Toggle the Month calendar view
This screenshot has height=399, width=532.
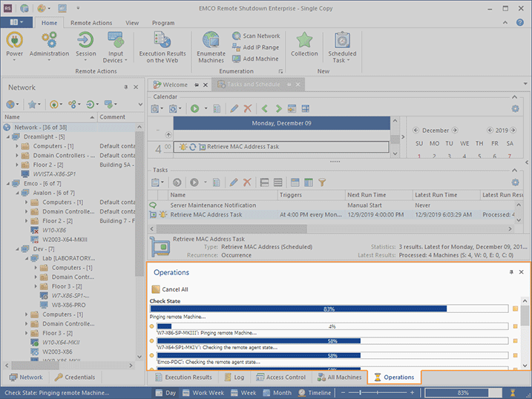[275, 393]
